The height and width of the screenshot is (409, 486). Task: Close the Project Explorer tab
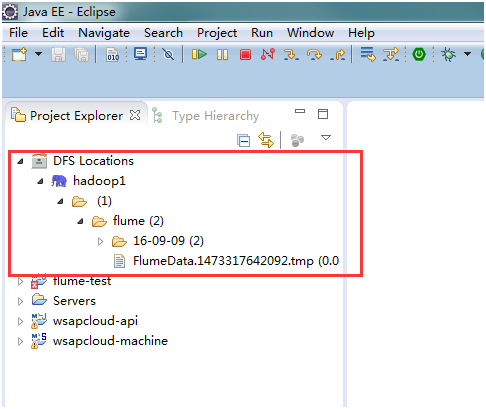point(135,115)
